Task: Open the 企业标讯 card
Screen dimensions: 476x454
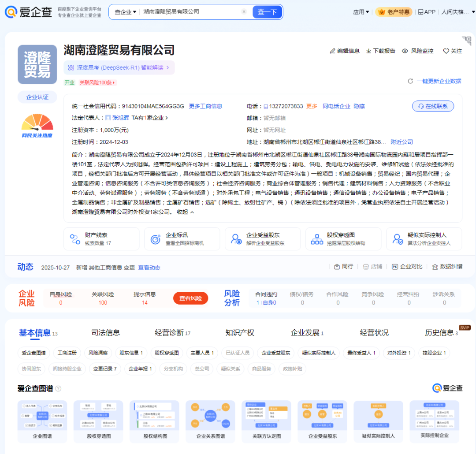Action: pyautogui.click(x=182, y=239)
